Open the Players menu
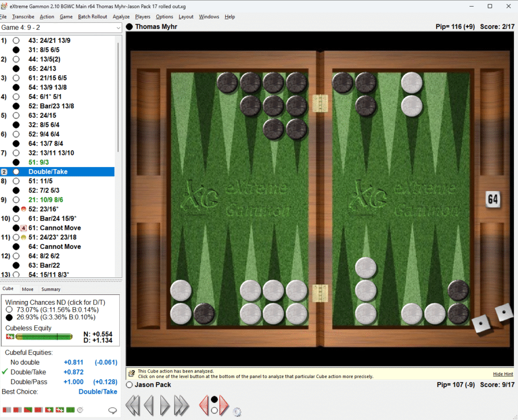The height and width of the screenshot is (420, 518). coord(142,17)
